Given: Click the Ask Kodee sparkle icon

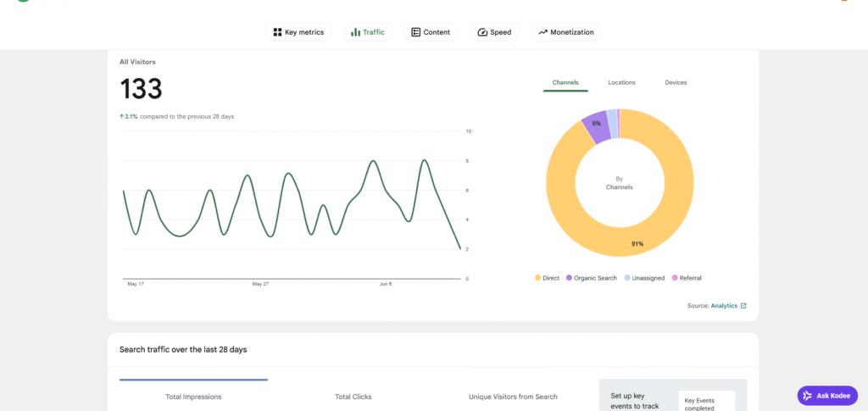Looking at the screenshot, I should (808, 396).
